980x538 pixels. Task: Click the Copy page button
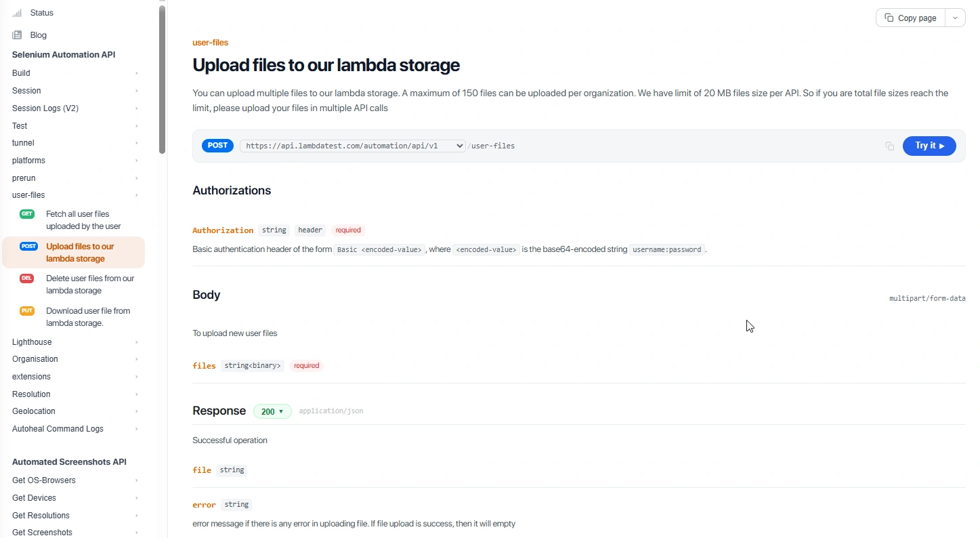point(911,18)
